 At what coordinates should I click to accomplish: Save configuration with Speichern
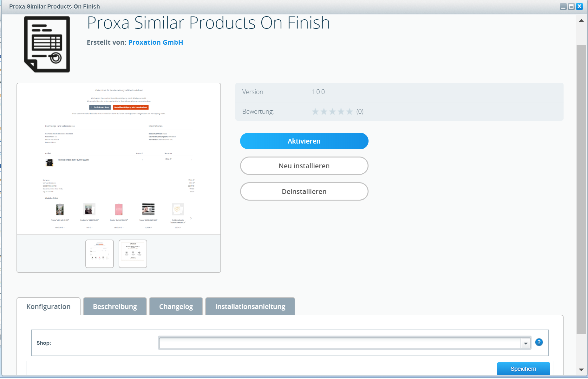point(523,369)
